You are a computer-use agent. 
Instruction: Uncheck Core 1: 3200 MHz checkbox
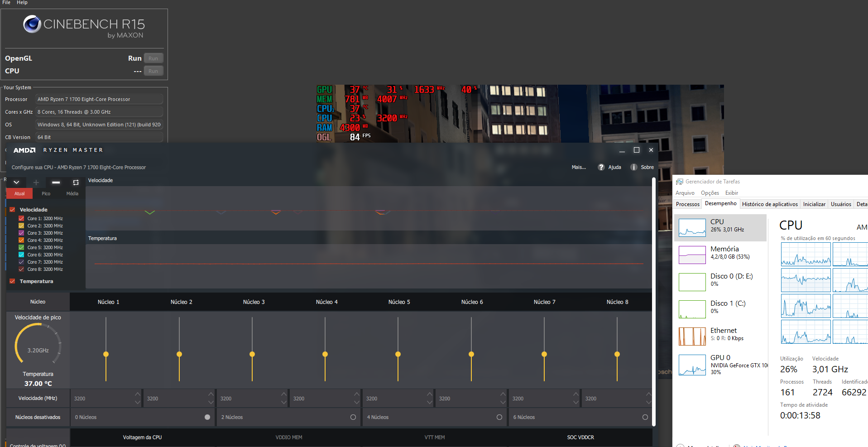tap(21, 218)
